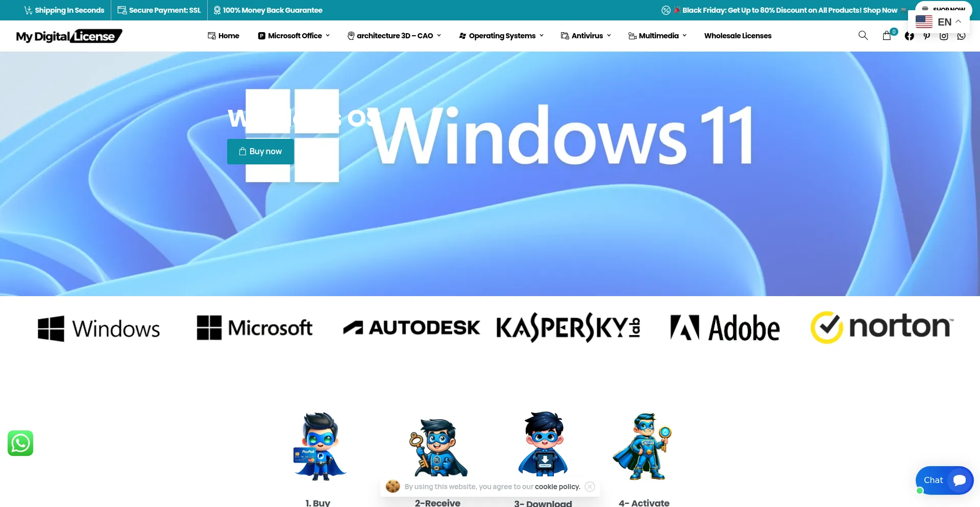This screenshot has height=507, width=980.
Task: Open the search magnifier icon
Action: tap(863, 35)
